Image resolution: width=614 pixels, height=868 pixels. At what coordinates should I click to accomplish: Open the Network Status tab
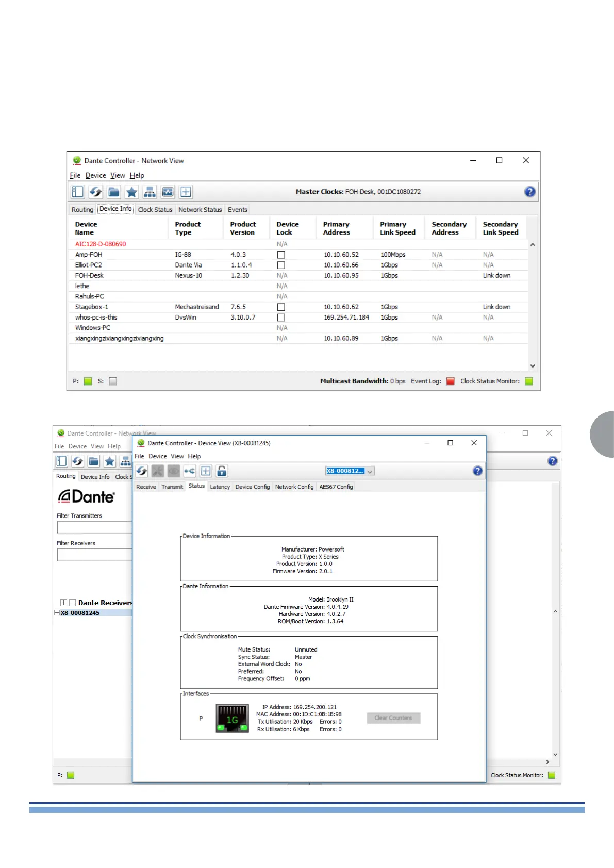200,210
